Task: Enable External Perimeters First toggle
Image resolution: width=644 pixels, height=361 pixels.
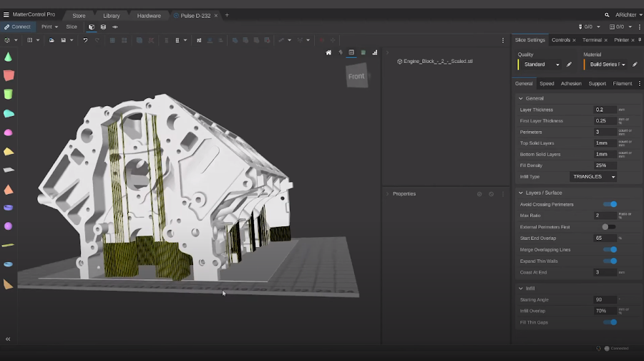Action: tap(608, 227)
